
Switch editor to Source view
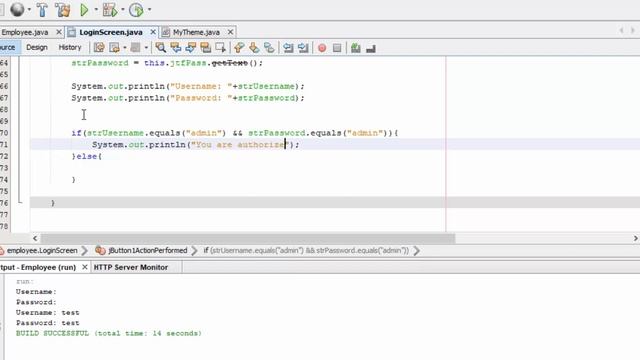point(8,47)
